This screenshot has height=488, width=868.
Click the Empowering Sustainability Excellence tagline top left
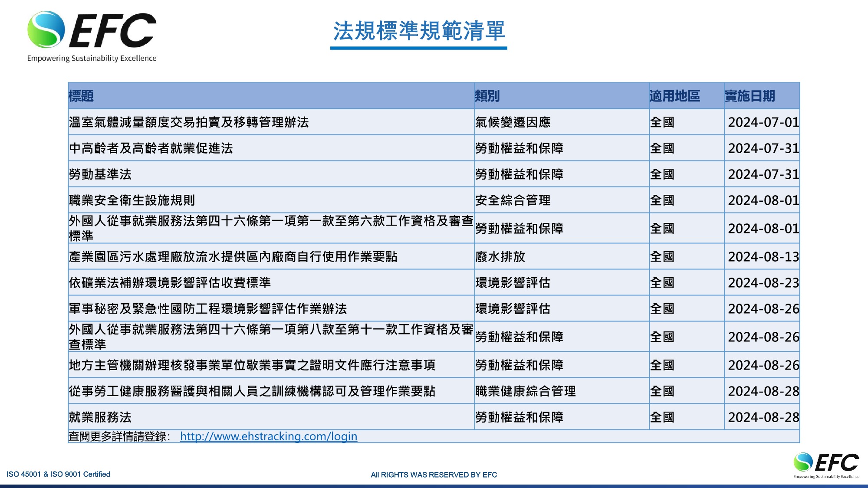point(92,58)
